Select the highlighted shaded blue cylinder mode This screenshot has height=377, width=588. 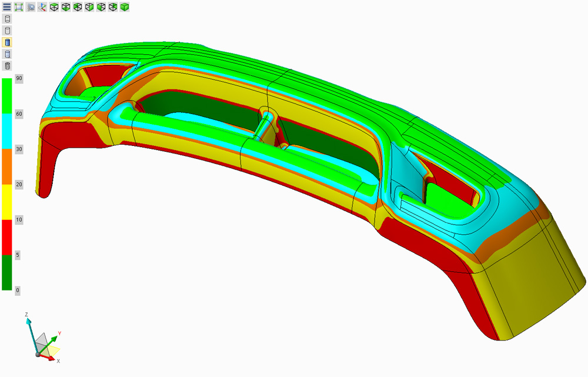tap(6, 42)
